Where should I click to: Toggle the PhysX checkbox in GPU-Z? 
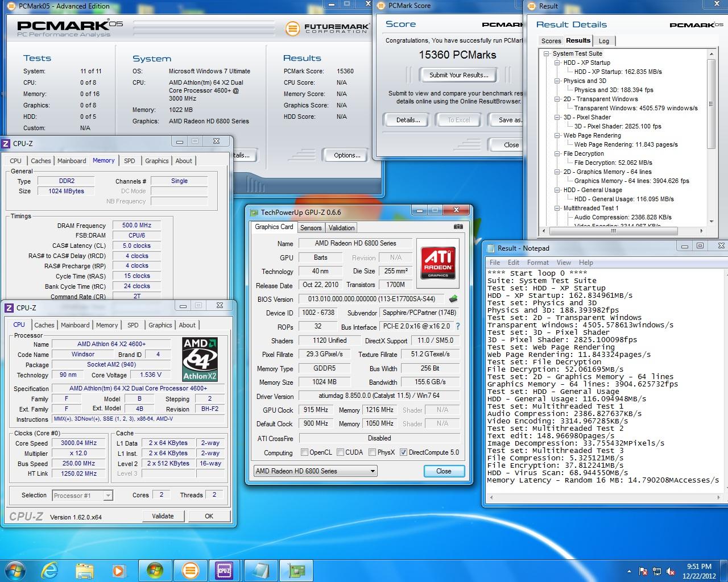click(372, 452)
